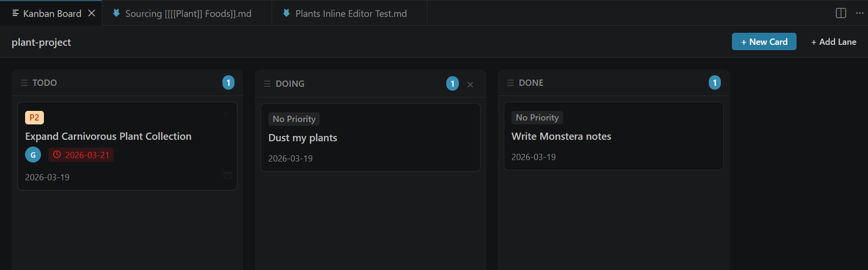This screenshot has width=868, height=270.
Task: Open No Priority on Write Monstera notes
Action: pyautogui.click(x=537, y=118)
